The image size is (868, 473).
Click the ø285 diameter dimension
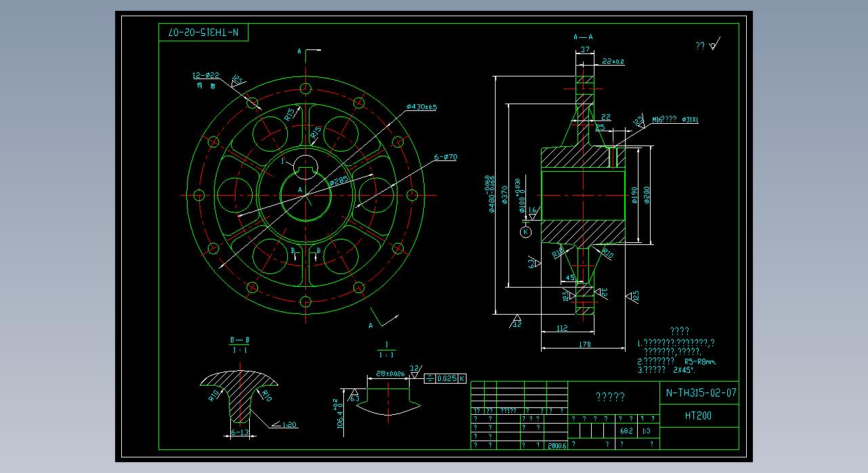[339, 181]
